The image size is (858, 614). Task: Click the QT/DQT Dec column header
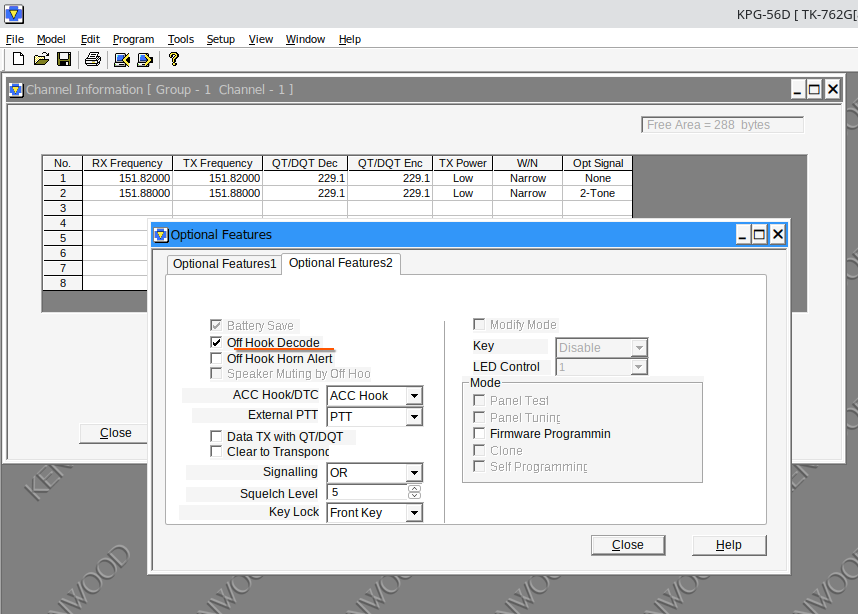[305, 163]
